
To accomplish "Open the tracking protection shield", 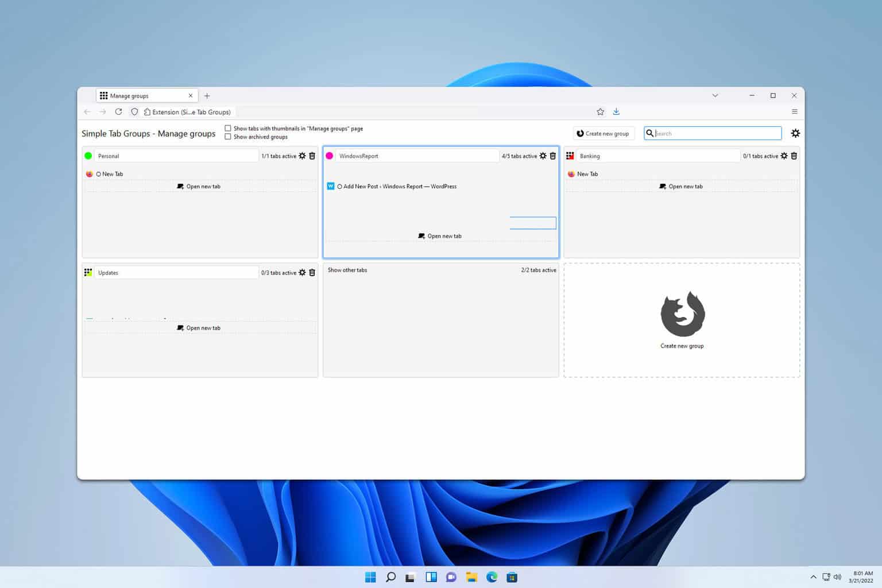I will (134, 111).
